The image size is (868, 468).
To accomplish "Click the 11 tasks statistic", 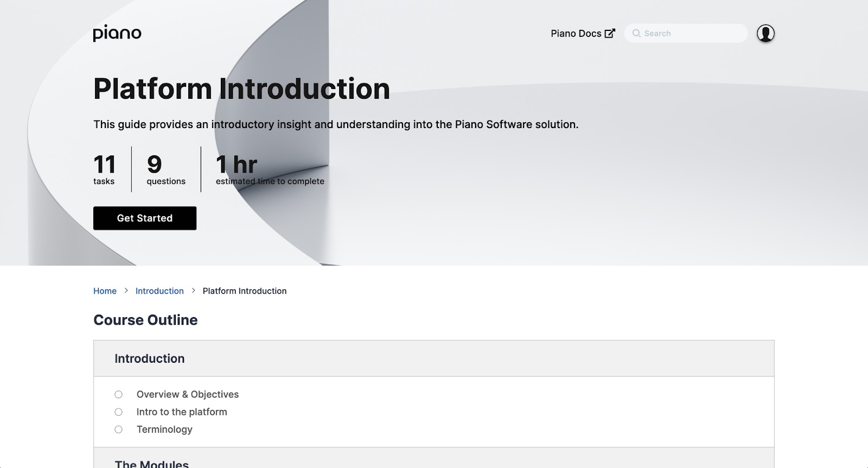I will [x=104, y=169].
